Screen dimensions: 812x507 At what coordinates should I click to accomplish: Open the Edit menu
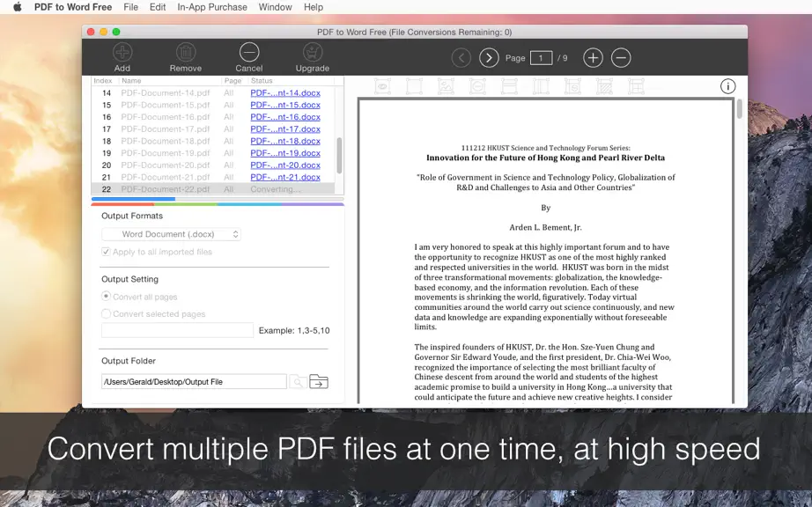click(x=158, y=7)
